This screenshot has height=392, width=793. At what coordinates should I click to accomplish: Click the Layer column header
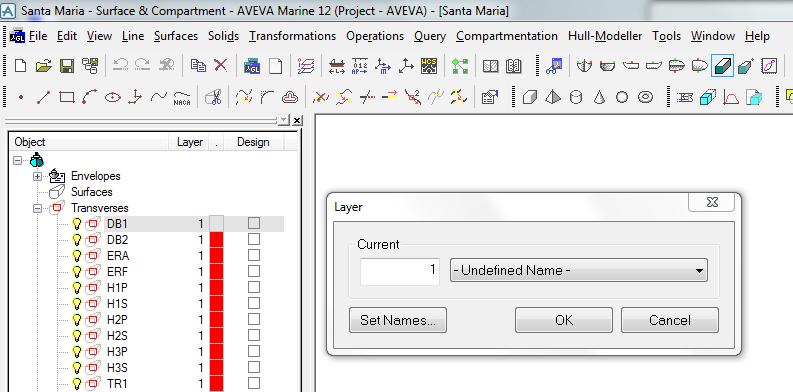pos(190,142)
